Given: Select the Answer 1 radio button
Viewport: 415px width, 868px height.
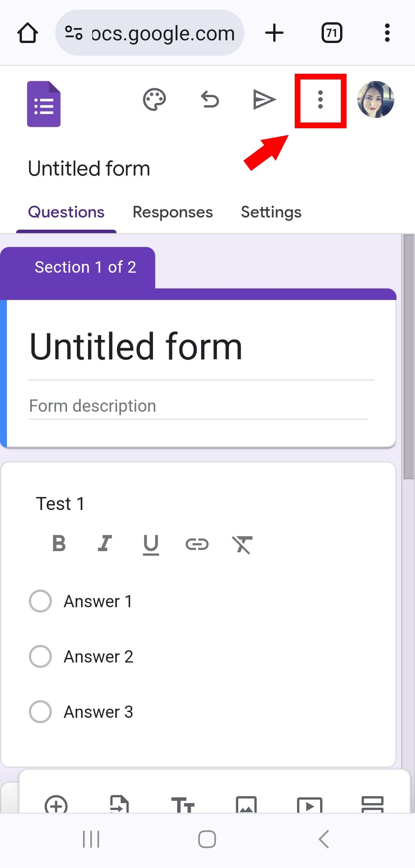Looking at the screenshot, I should click(x=40, y=601).
